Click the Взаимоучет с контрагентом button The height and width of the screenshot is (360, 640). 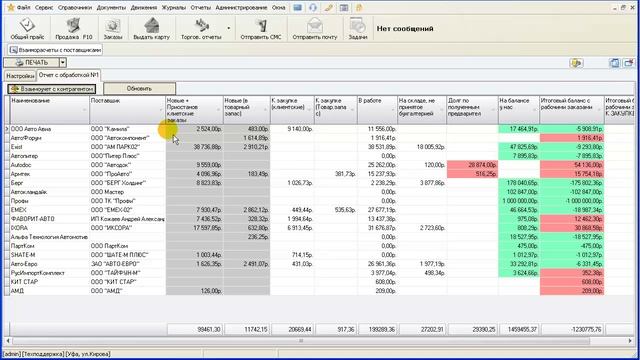[51, 89]
